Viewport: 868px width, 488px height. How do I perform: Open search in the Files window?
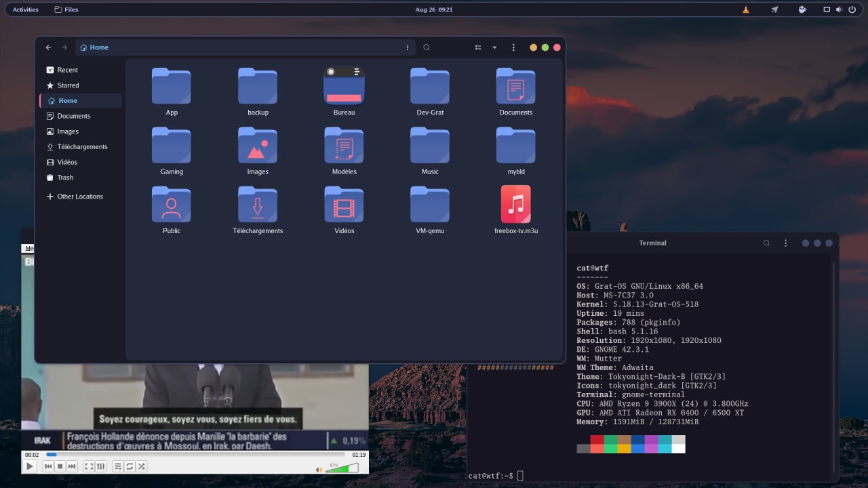click(427, 47)
